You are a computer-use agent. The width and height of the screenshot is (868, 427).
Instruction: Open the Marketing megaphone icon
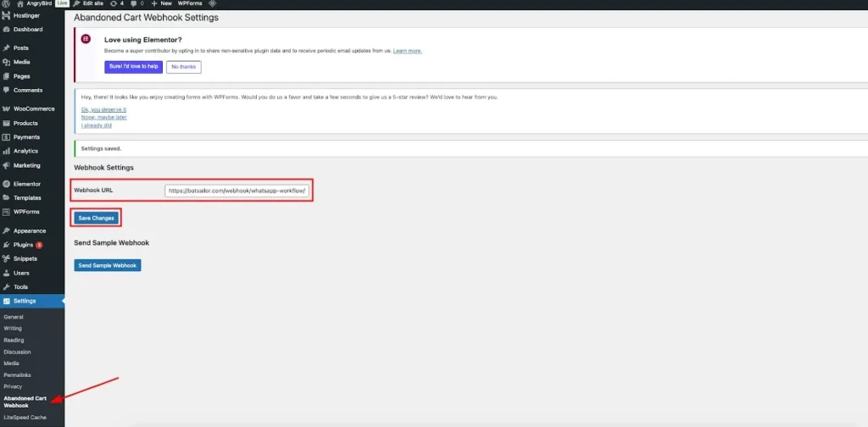tap(6, 165)
